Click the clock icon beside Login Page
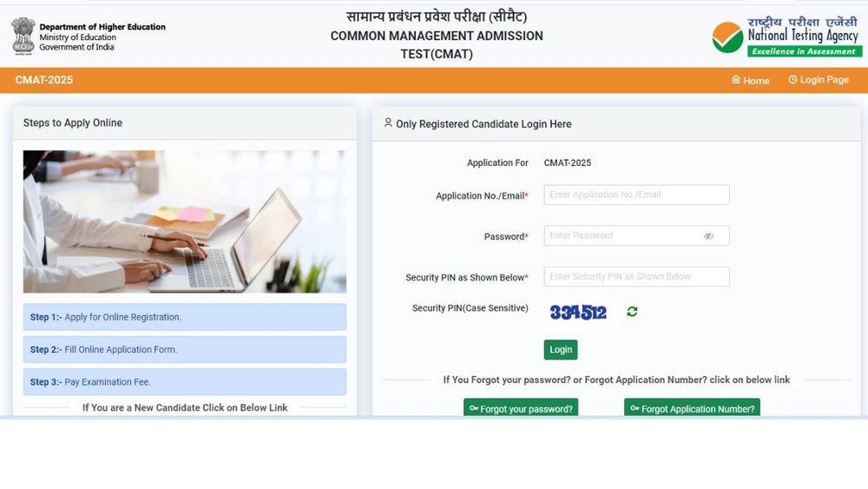The height and width of the screenshot is (489, 868). [x=792, y=80]
